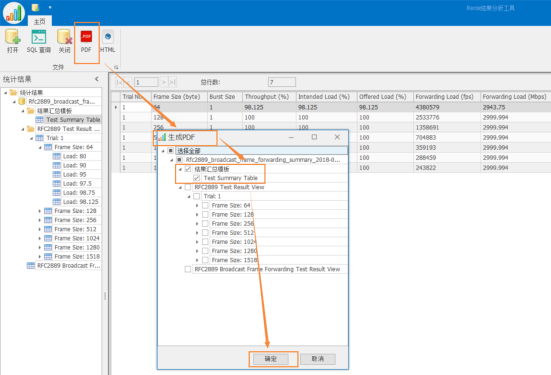Open the 文件 group dialog launcher

tap(116, 67)
